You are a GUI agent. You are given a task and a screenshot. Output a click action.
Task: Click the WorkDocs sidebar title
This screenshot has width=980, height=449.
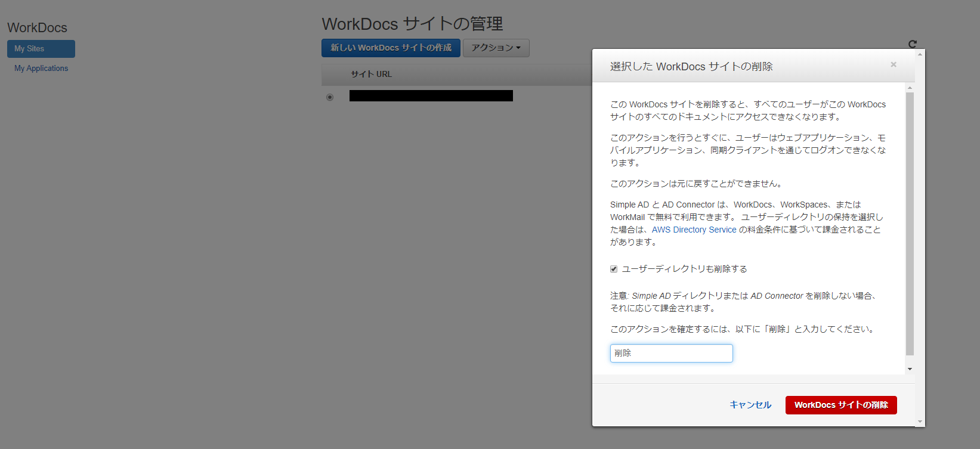[x=37, y=27]
